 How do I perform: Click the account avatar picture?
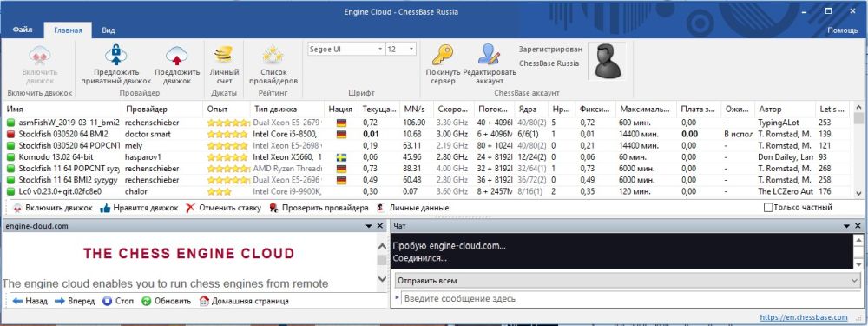607,61
